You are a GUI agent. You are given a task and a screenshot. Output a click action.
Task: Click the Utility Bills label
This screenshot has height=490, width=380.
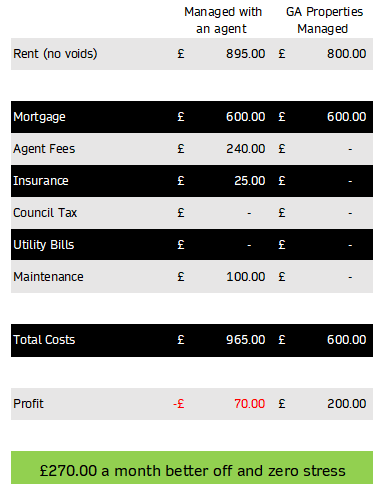[x=44, y=245]
